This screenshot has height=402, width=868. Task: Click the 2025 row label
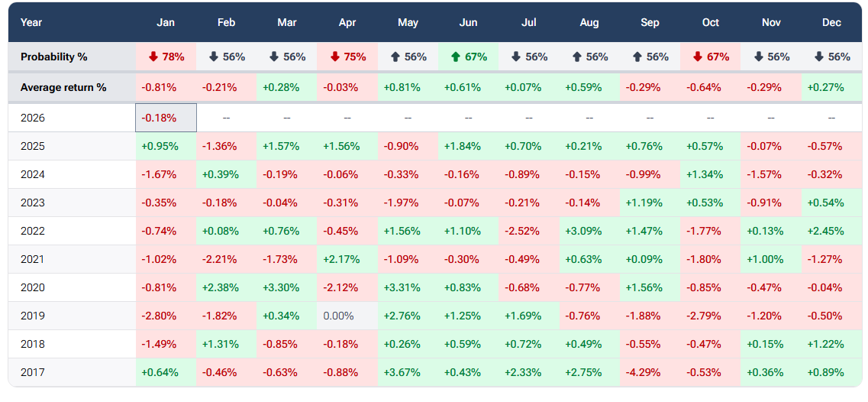[x=33, y=146]
